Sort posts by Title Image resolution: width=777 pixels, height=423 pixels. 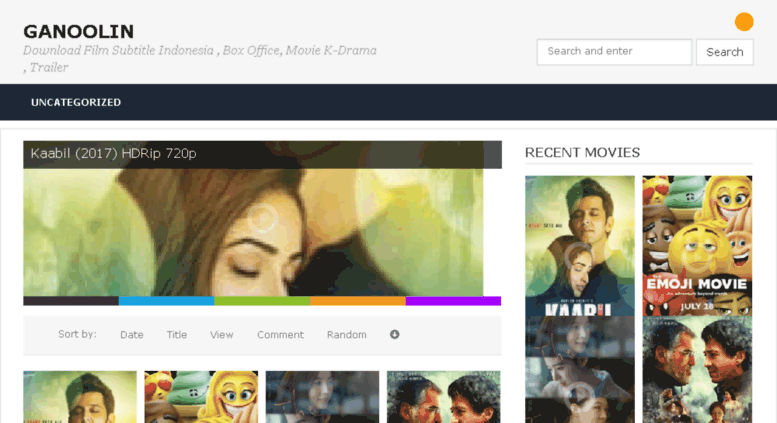(176, 335)
